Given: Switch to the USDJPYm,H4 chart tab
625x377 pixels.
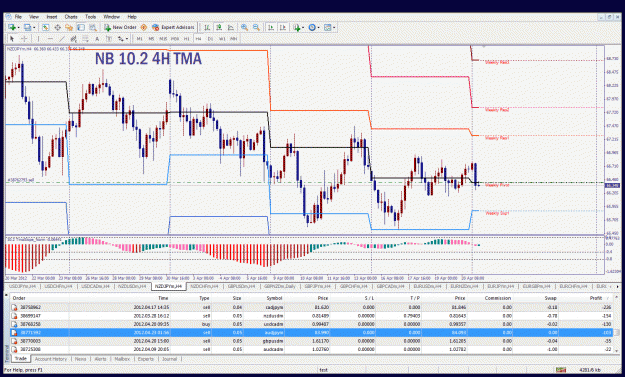Looking at the screenshot, I should [22, 286].
